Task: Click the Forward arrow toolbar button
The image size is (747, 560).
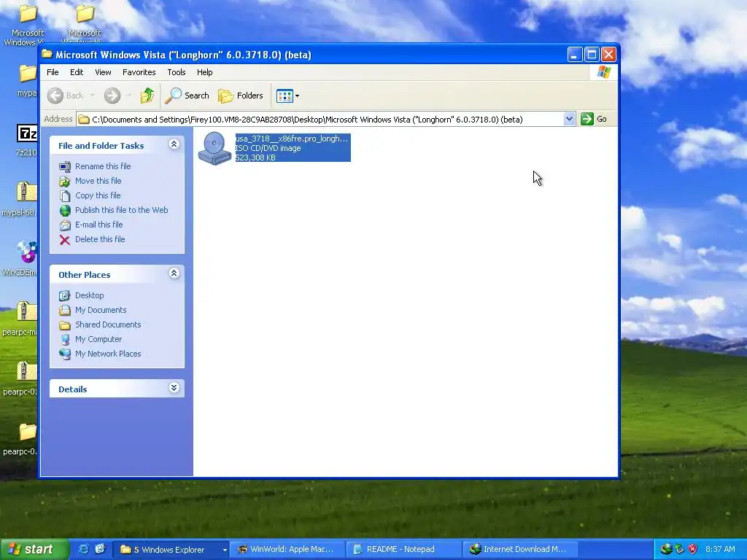Action: point(112,96)
